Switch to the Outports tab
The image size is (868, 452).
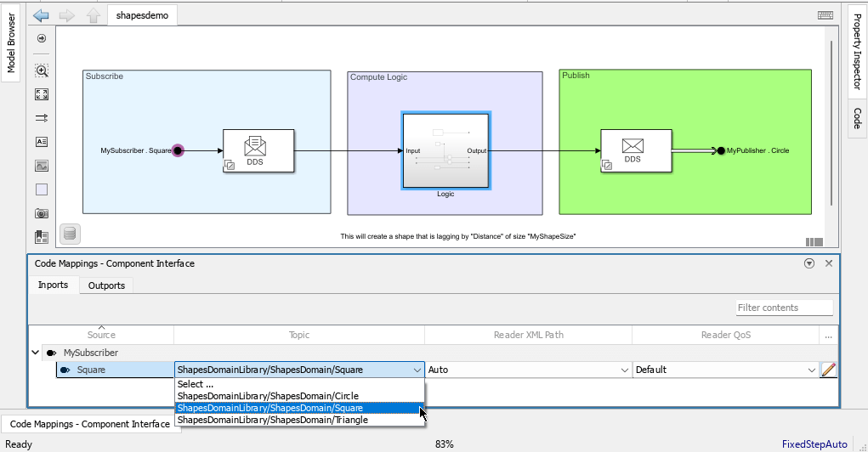106,285
